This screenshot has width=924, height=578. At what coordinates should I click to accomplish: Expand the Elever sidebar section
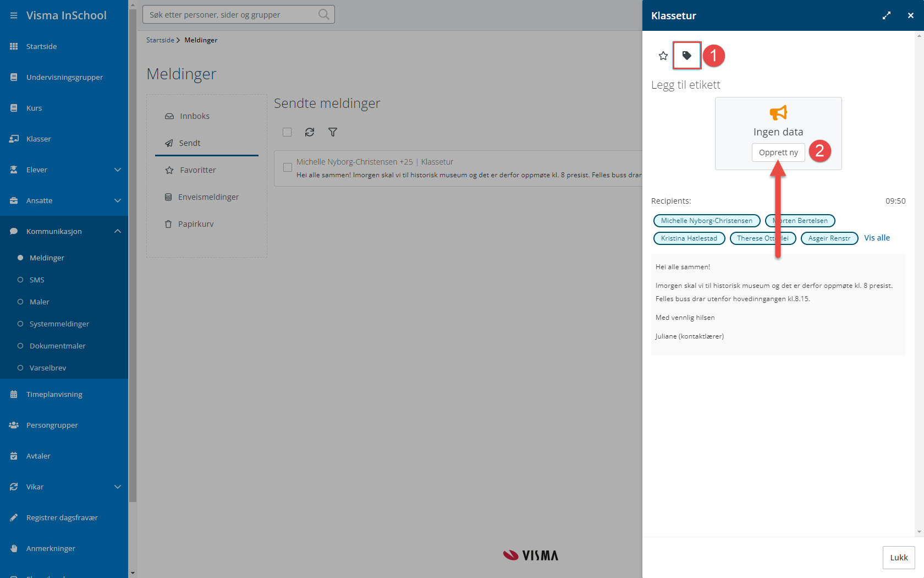(117, 170)
